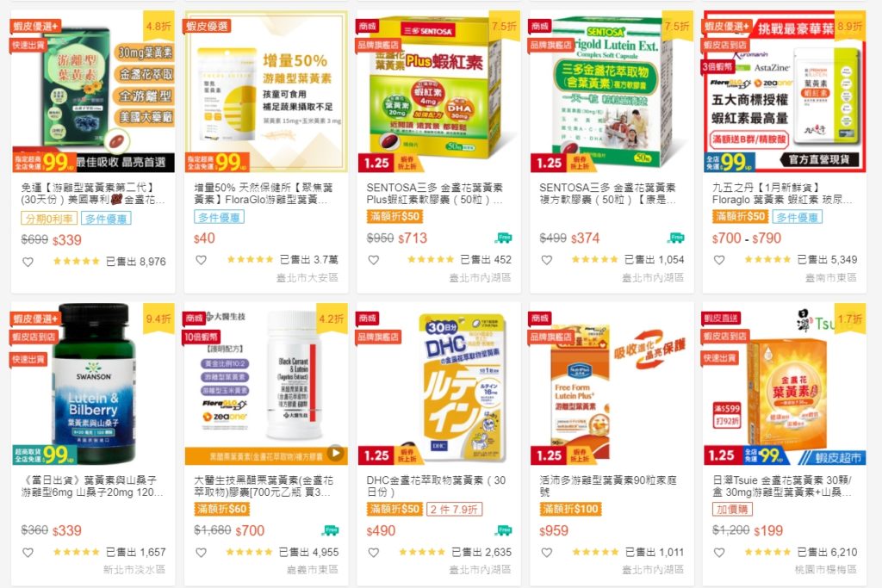Click free shipping truck icon on $374 SENTOSA item

(x=675, y=238)
